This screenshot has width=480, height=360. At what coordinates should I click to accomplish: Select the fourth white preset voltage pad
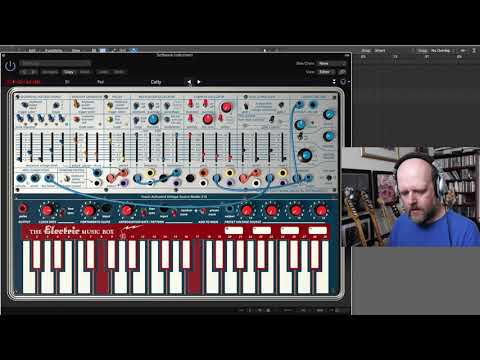click(x=318, y=230)
